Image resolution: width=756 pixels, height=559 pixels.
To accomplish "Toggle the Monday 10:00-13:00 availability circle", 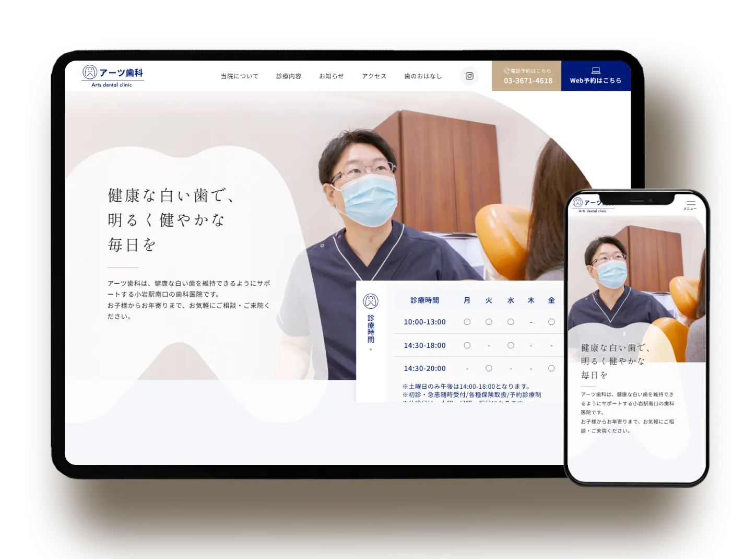I will (x=467, y=322).
